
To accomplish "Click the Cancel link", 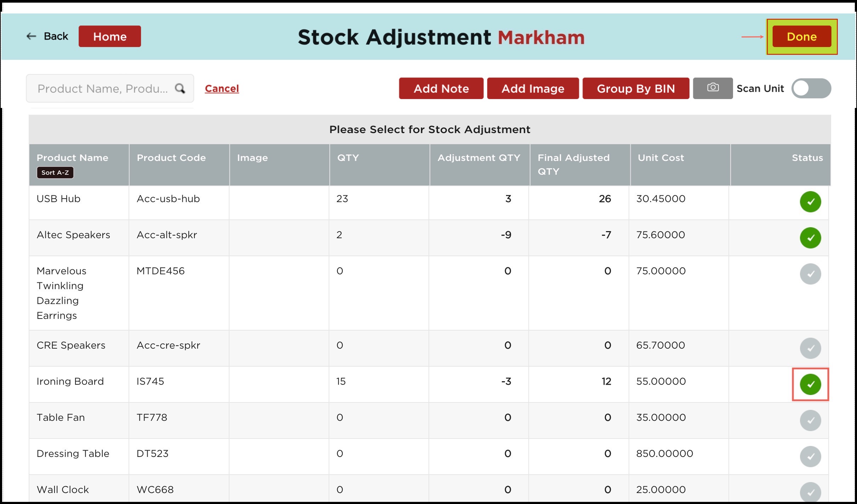I will [222, 88].
